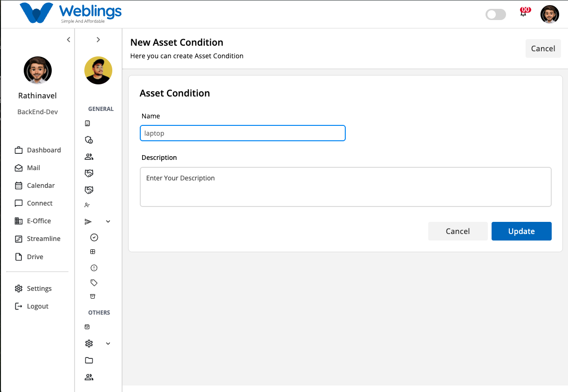Click the Cancel button next to Update
568x392 pixels.
tap(458, 231)
